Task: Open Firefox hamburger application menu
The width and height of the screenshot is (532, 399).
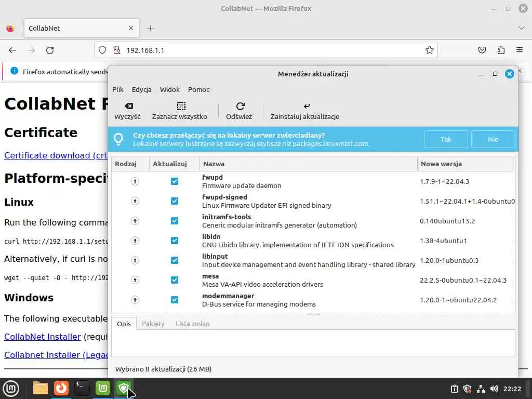Action: tap(520, 50)
